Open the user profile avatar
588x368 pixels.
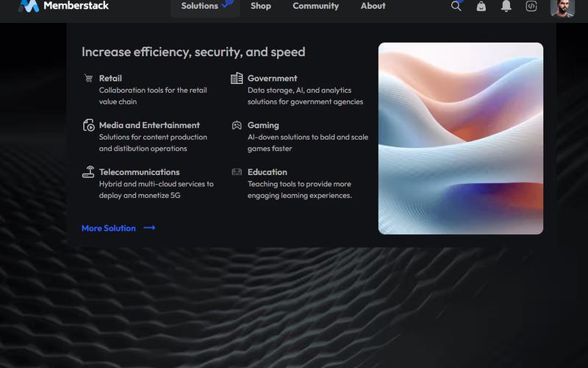(562, 7)
